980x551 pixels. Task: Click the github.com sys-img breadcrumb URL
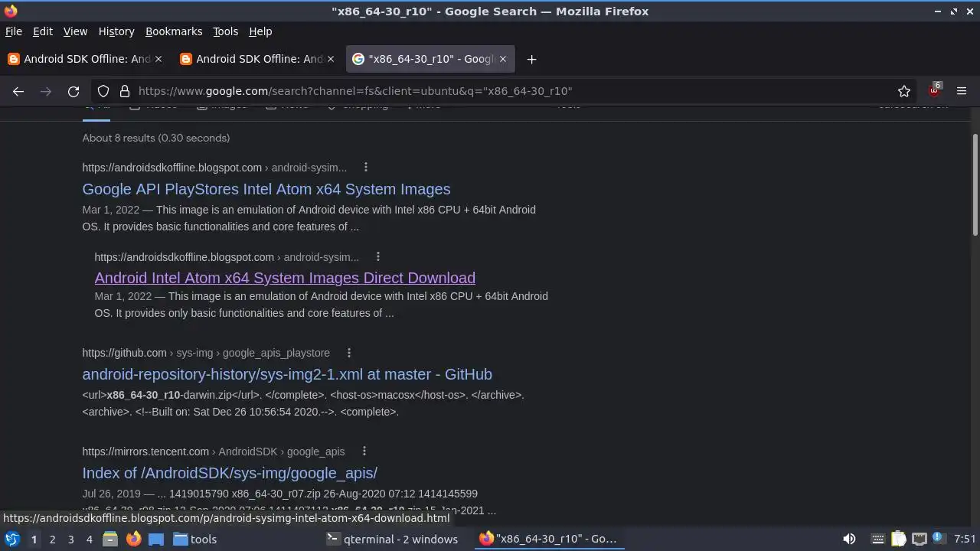click(x=206, y=353)
